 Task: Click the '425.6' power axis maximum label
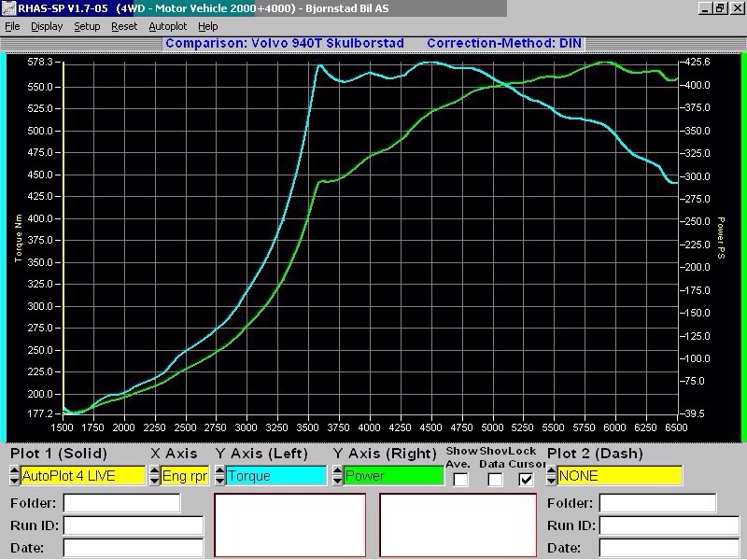[x=697, y=63]
